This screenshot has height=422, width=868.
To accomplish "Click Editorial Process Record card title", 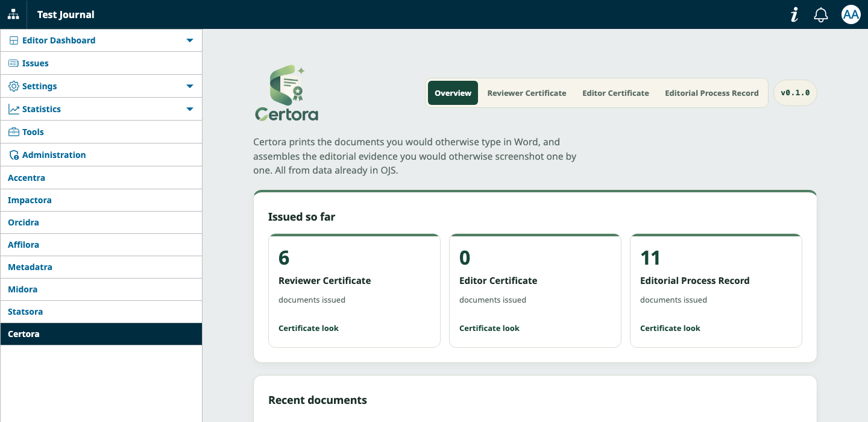I will point(695,280).
